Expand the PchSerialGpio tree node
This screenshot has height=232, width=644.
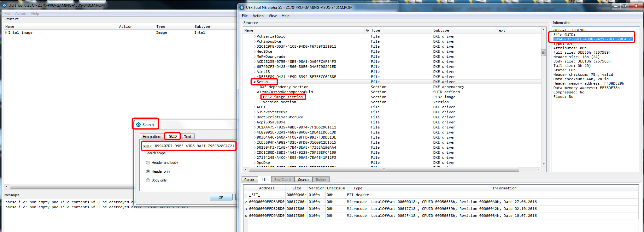(x=255, y=36)
